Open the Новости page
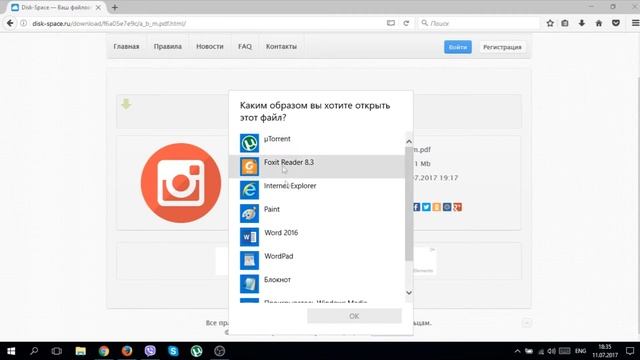This screenshot has height=360, width=640. (x=210, y=47)
